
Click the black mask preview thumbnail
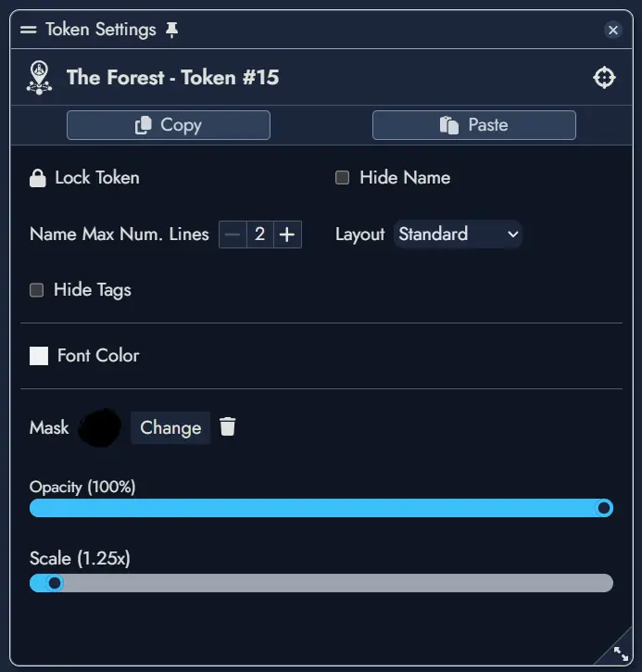(x=101, y=427)
